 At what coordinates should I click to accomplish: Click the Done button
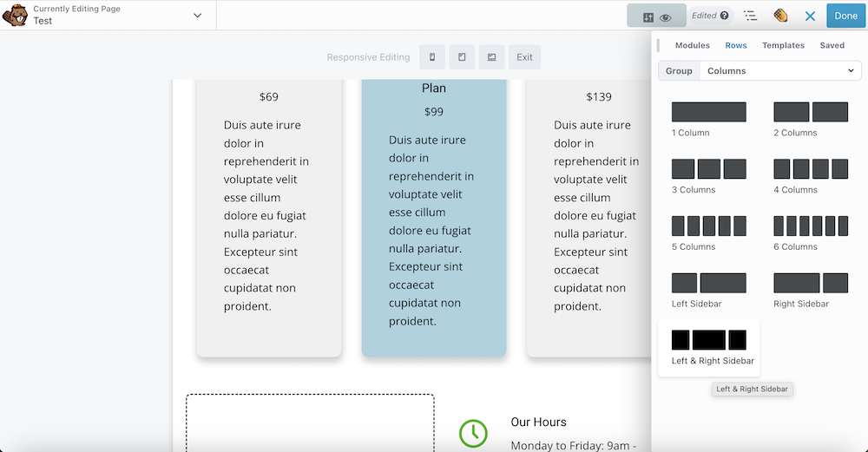click(x=845, y=16)
